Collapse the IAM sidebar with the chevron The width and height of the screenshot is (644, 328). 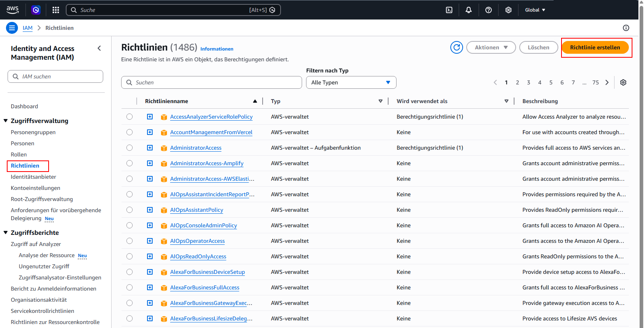pyautogui.click(x=99, y=48)
